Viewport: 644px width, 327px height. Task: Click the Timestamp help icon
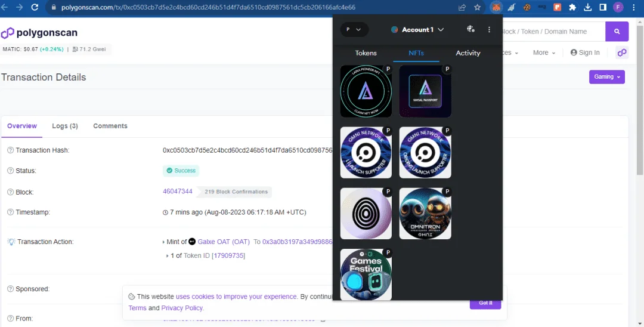(11, 212)
